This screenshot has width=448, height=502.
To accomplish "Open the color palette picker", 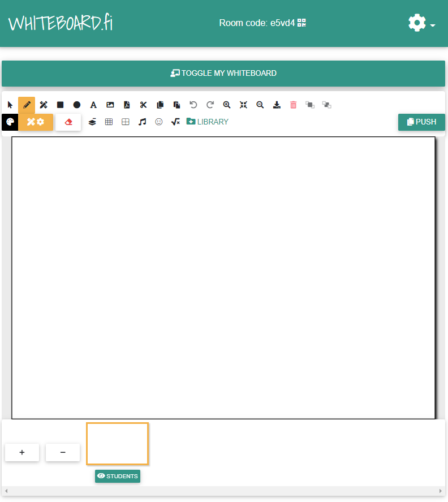I will pyautogui.click(x=10, y=122).
